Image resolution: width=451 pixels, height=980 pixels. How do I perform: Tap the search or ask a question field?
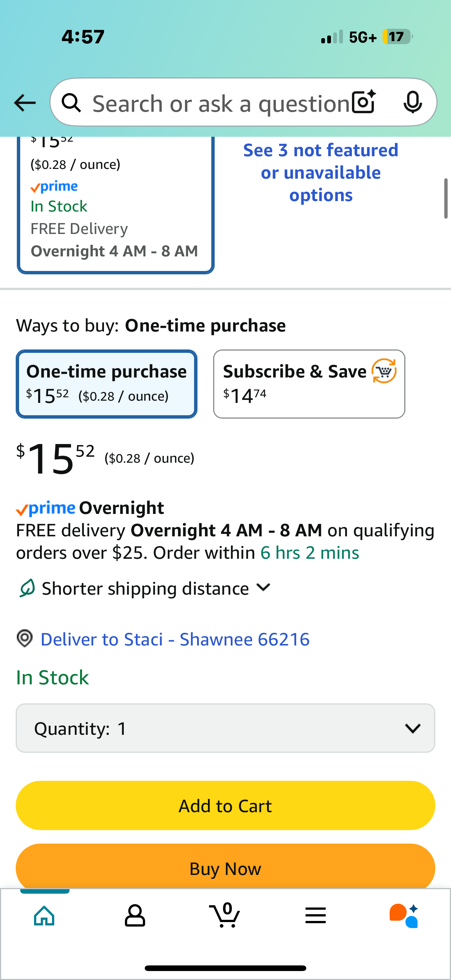pyautogui.click(x=221, y=103)
